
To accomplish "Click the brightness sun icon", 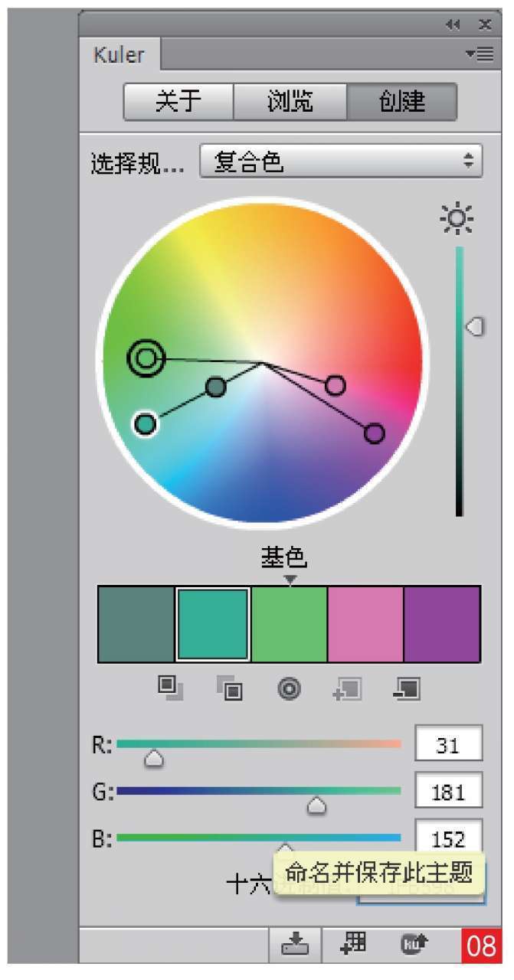I will (x=457, y=220).
